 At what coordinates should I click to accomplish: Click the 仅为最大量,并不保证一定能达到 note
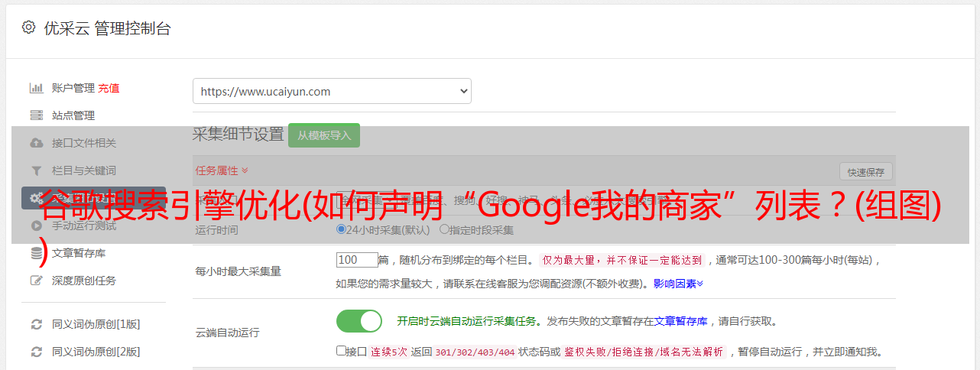pyautogui.click(x=623, y=260)
